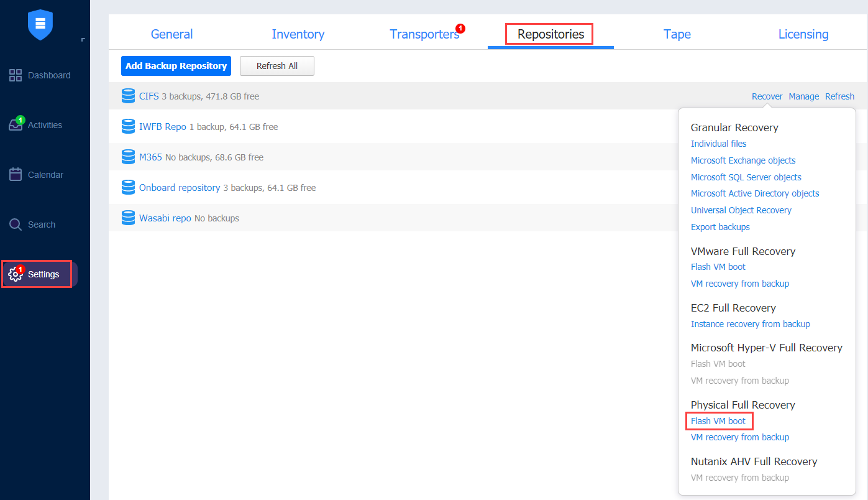Collapse the sidebar with the small corner toggle
868x500 pixels.
pos(83,40)
